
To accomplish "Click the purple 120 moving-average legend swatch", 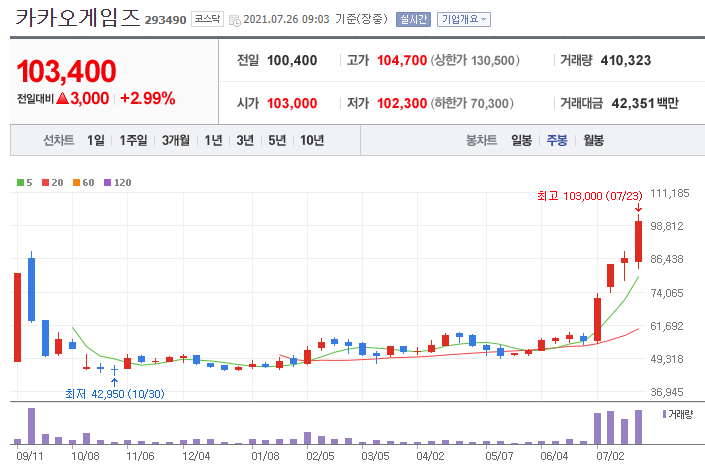I will pos(107,182).
